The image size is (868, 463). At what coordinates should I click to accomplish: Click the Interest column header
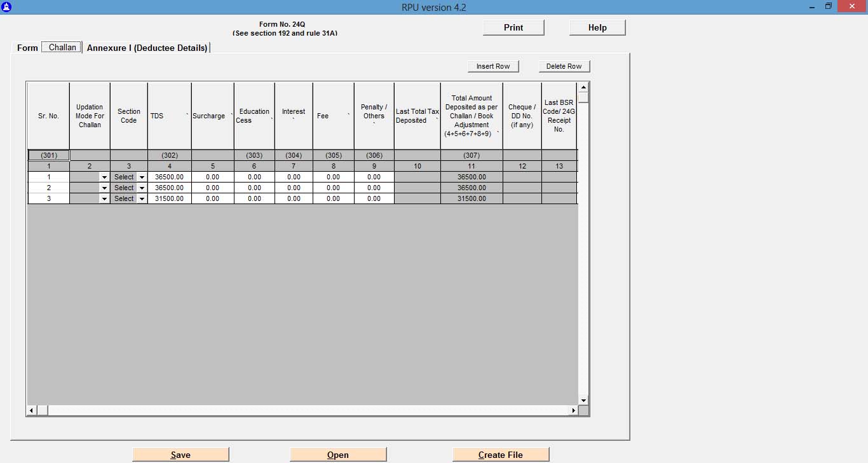click(294, 116)
